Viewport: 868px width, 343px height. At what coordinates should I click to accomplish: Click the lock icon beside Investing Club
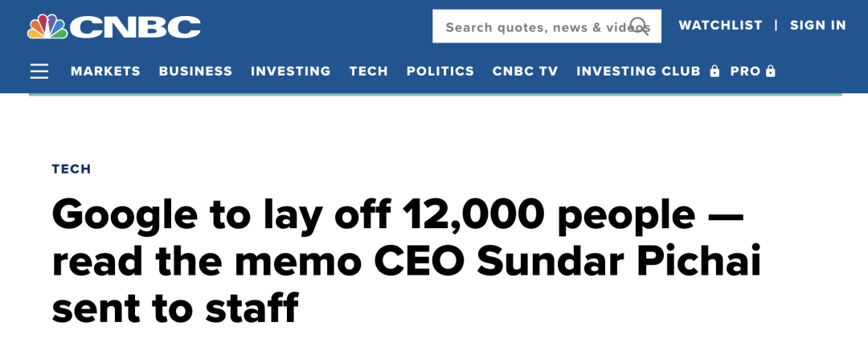point(714,71)
